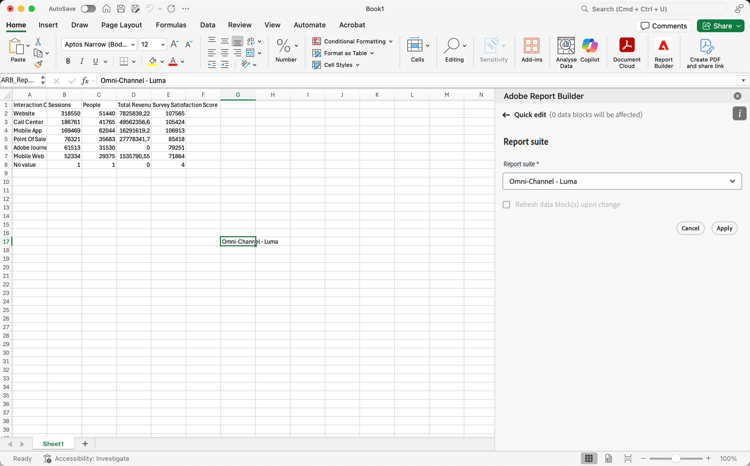Open Copilot from the ribbon

coord(590,50)
